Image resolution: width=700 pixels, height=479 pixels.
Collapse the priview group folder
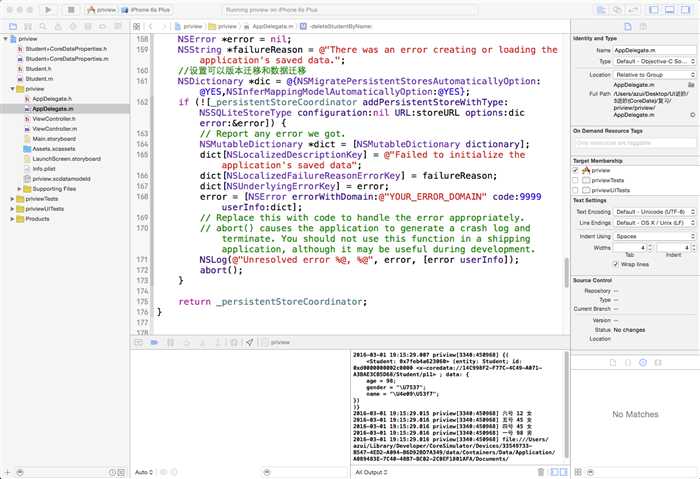coord(12,89)
